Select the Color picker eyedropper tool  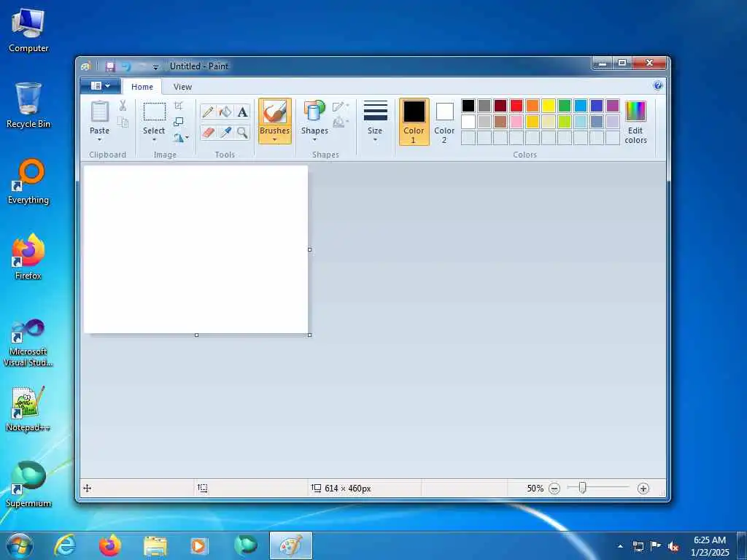[225, 133]
